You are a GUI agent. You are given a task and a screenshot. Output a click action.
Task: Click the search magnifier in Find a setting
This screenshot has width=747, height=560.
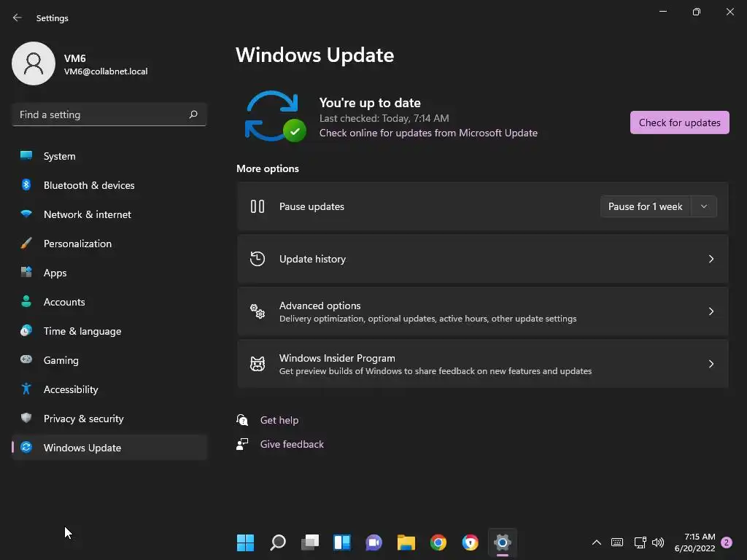pyautogui.click(x=193, y=114)
